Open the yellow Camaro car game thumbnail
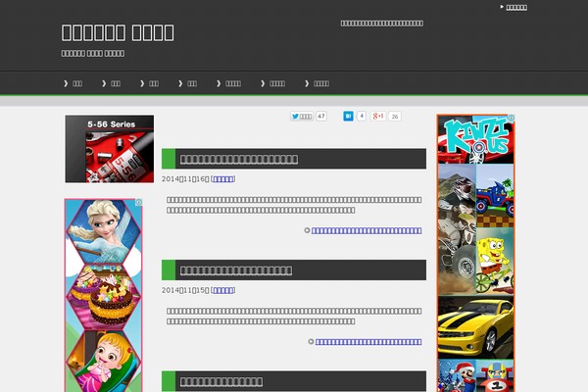588x392 pixels. point(475,327)
